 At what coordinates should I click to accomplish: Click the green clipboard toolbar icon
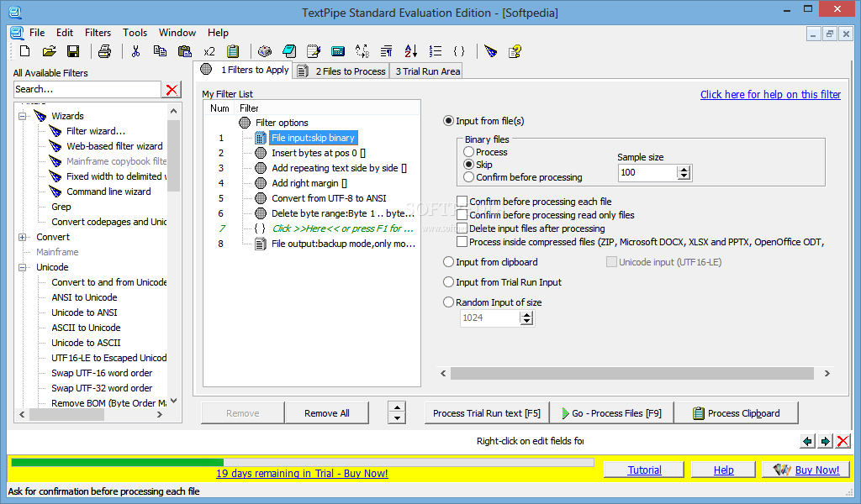(x=233, y=51)
